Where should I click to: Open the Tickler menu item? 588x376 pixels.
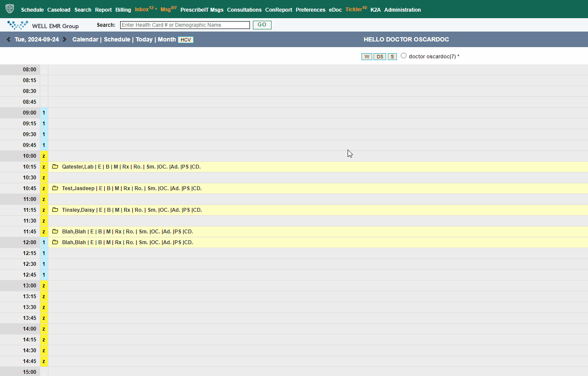353,10
